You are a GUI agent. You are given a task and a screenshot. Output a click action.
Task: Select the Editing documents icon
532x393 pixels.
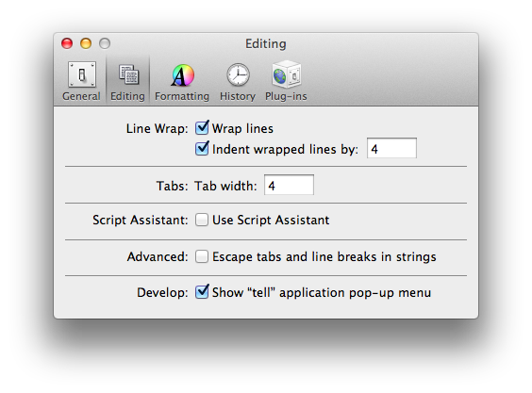pyautogui.click(x=128, y=74)
